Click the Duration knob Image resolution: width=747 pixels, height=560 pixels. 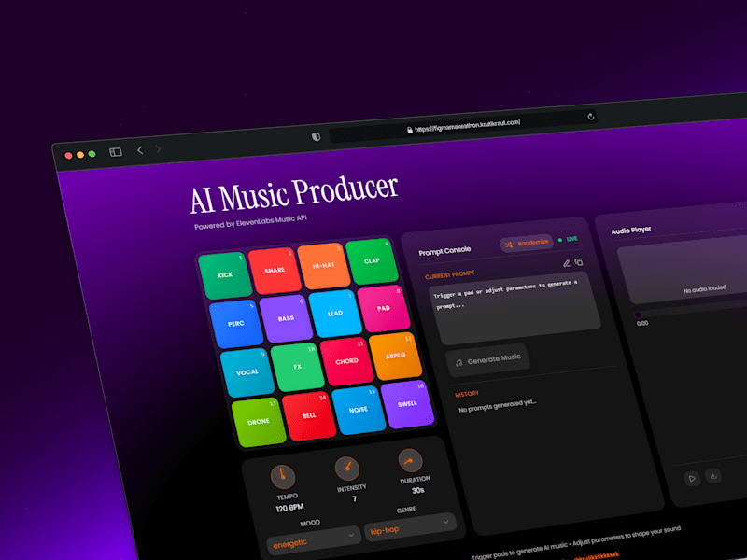pos(410,460)
